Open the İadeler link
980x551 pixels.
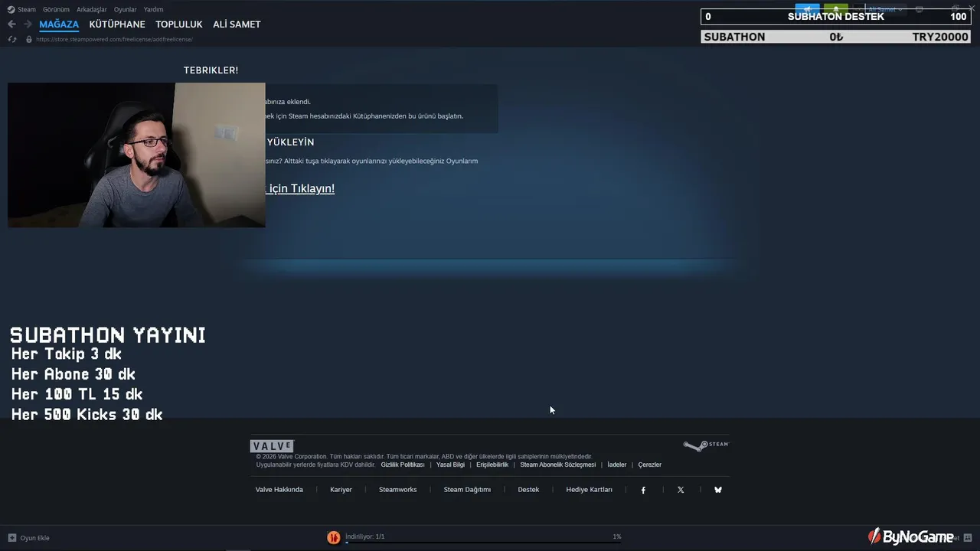[x=617, y=465]
